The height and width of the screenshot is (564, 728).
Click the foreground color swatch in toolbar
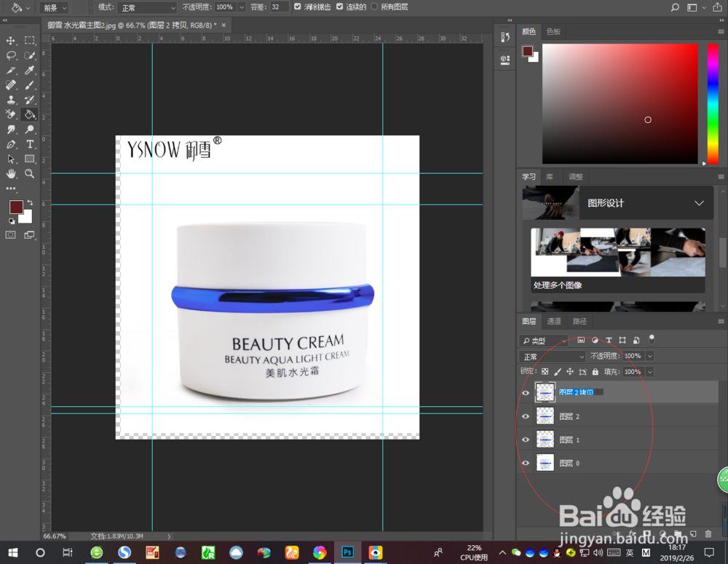15,207
